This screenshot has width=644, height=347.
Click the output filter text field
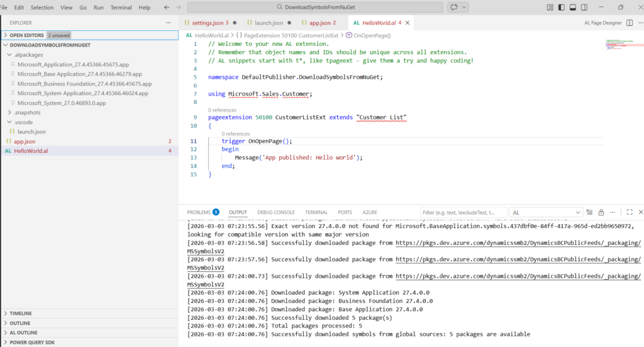(x=462, y=213)
